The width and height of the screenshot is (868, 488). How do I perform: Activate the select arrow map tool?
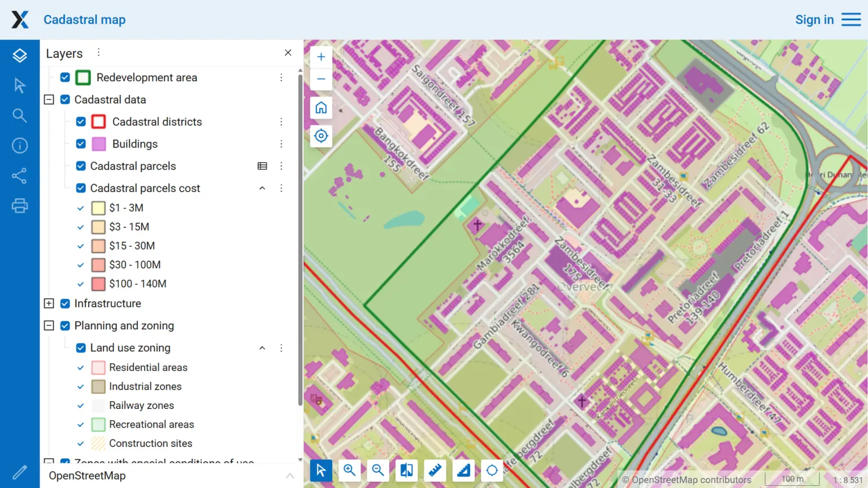click(321, 470)
